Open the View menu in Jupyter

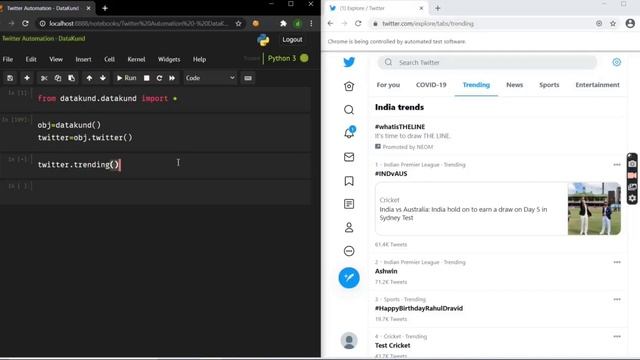56,59
